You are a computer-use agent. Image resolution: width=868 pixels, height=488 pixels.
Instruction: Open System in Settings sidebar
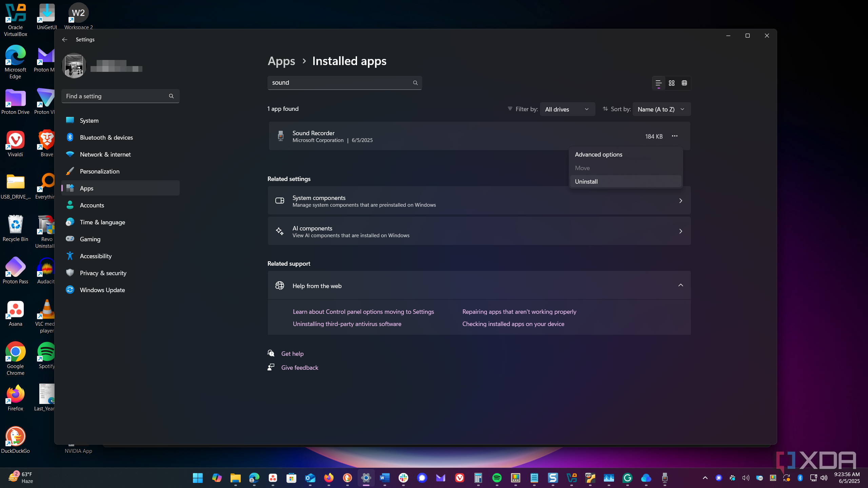[x=120, y=121]
